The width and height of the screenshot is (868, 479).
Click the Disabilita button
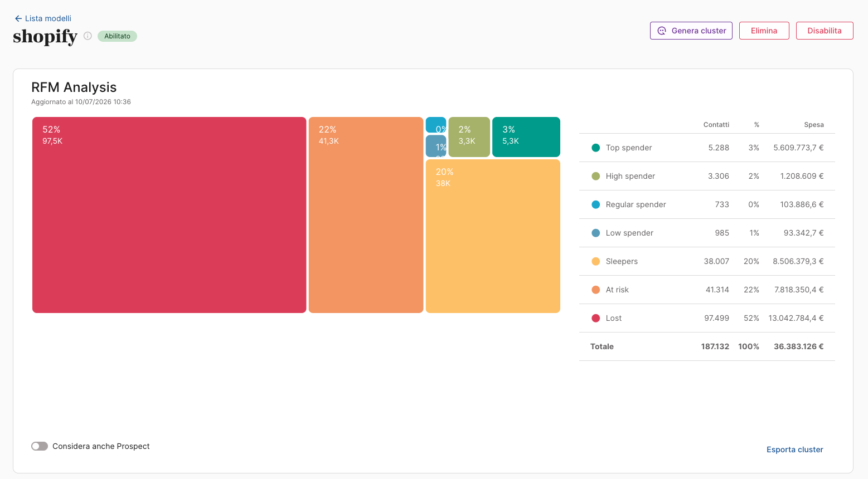825,31
